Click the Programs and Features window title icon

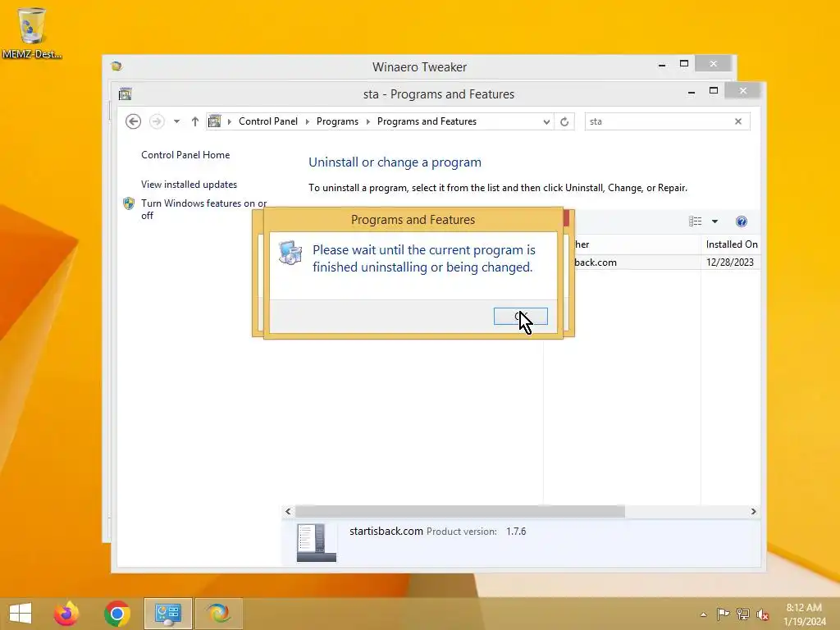point(126,94)
